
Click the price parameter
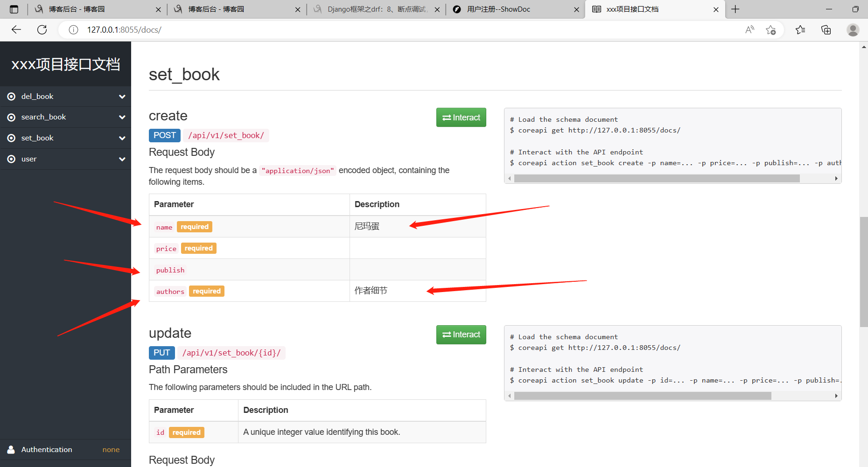[x=166, y=249]
